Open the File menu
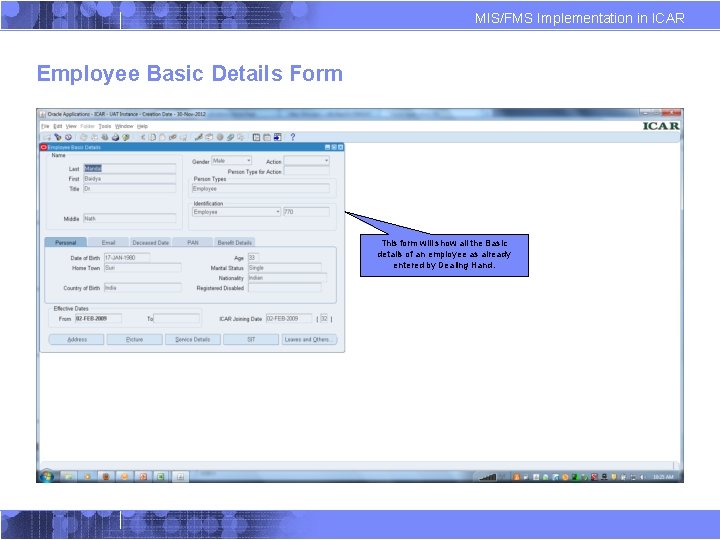The image size is (720, 540). [x=45, y=126]
